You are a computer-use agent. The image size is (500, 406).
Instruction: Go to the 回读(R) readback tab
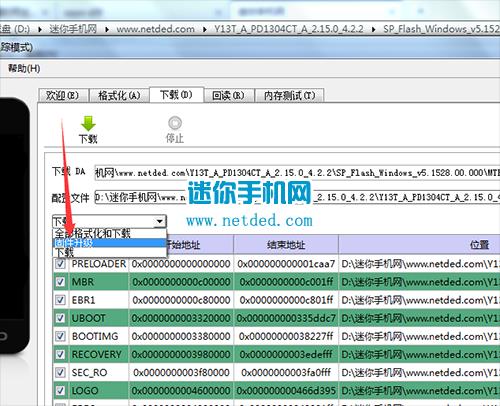click(229, 96)
